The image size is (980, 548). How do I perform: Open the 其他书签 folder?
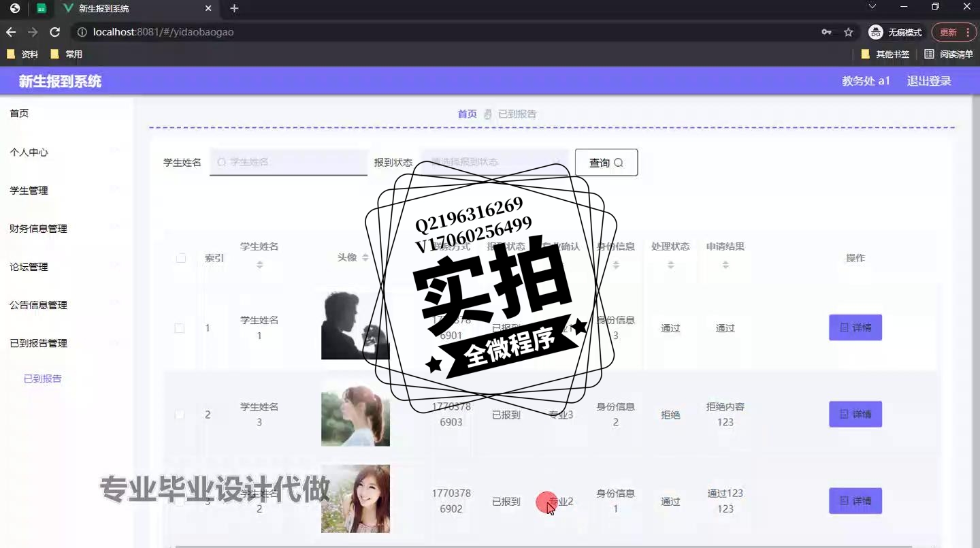[x=885, y=54]
